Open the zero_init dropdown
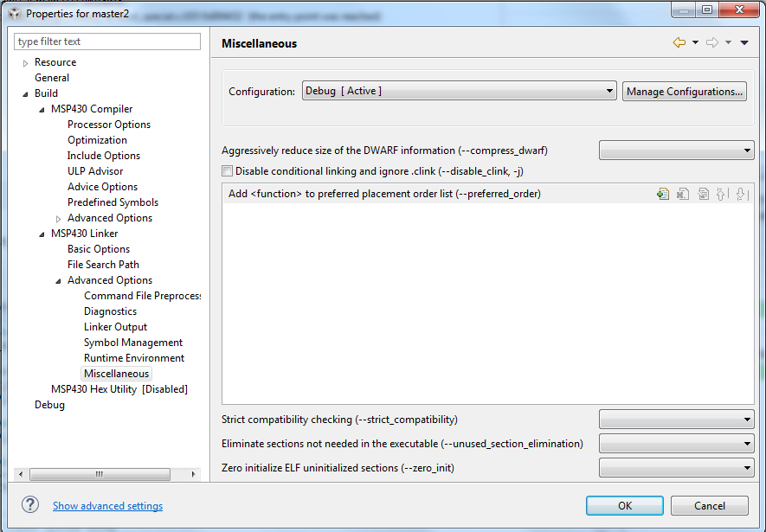The image size is (766, 532). pyautogui.click(x=677, y=468)
